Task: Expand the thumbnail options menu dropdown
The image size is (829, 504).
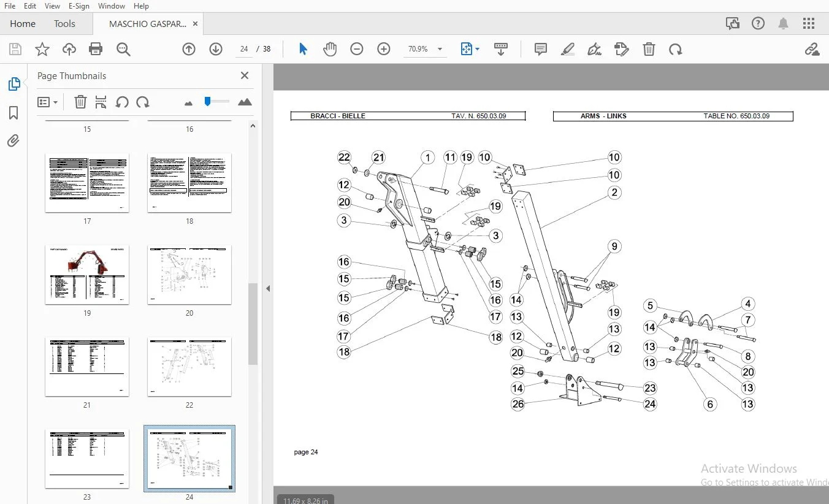Action: [x=48, y=102]
